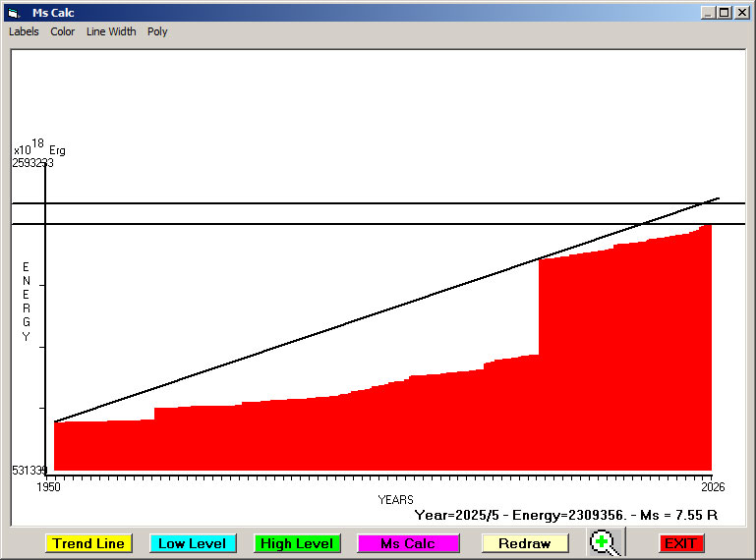Hit the Redraw button
Viewport: 756px width, 560px height.
tap(524, 543)
